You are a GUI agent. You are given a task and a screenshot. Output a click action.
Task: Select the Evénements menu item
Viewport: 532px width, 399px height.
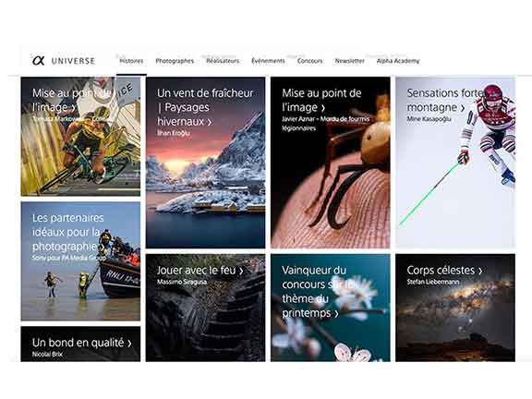tap(268, 61)
